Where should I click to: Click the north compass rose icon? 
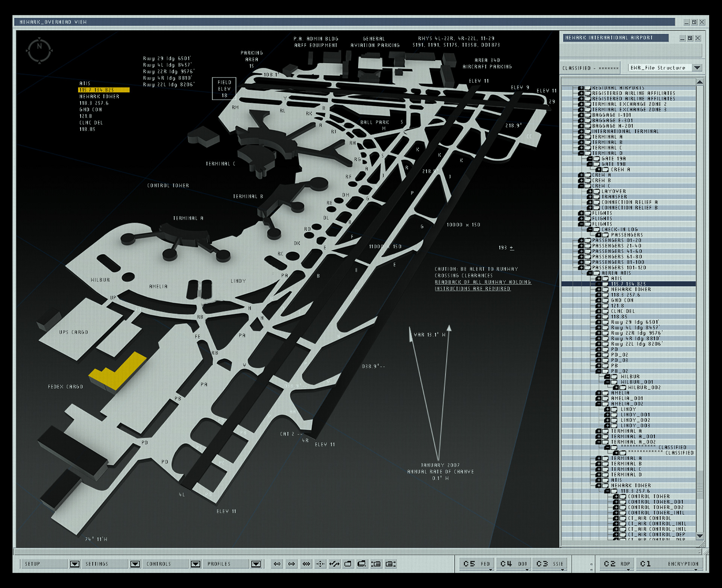pos(39,50)
